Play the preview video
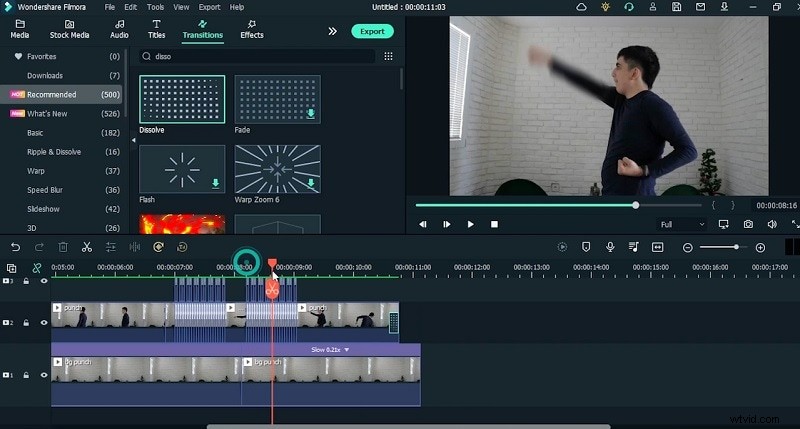Viewport: 800px width, 429px height. pos(470,224)
